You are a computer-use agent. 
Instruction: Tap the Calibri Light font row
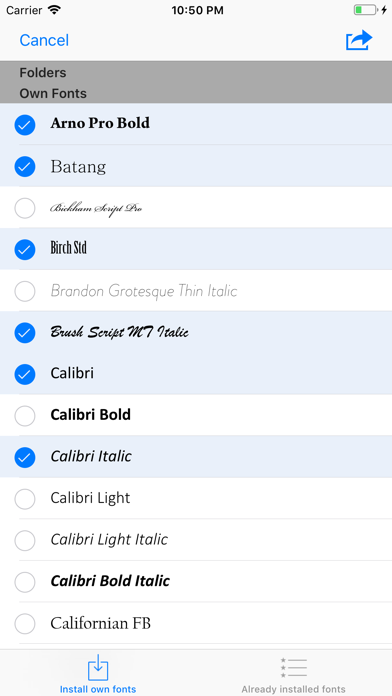196,498
